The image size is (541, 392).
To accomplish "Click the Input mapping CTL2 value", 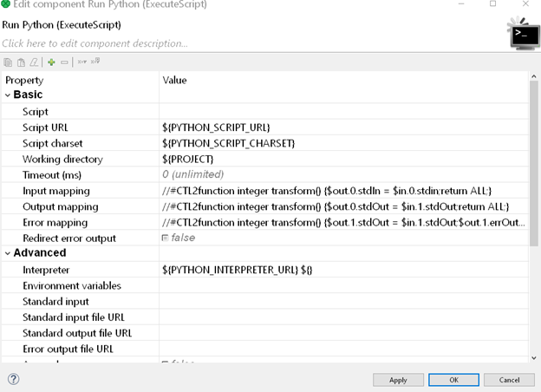I will coord(327,191).
